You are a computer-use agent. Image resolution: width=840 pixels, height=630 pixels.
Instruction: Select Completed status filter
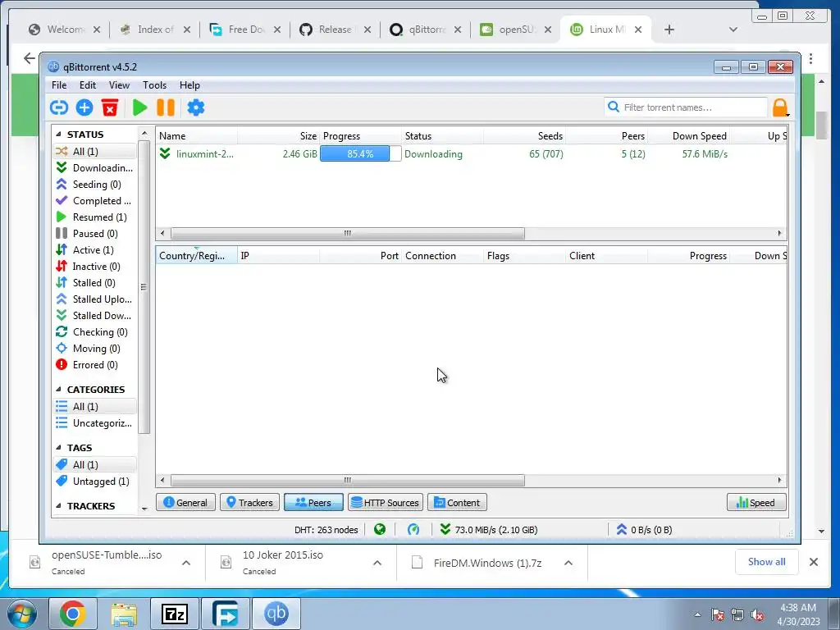pos(95,201)
